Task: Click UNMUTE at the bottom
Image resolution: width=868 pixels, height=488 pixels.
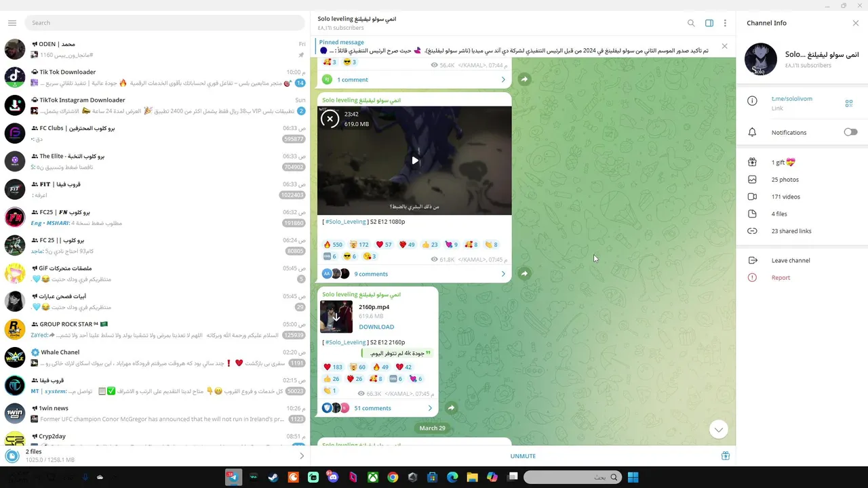Action: click(x=523, y=456)
